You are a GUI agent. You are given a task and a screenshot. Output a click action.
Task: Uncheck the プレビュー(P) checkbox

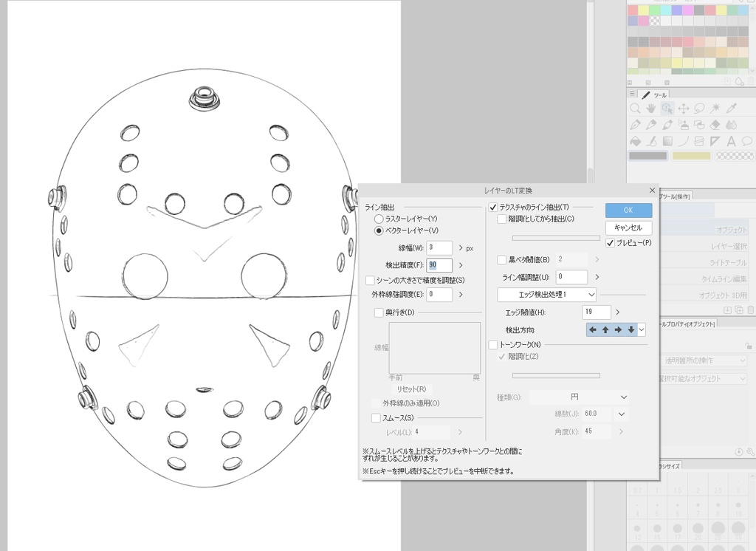click(611, 243)
